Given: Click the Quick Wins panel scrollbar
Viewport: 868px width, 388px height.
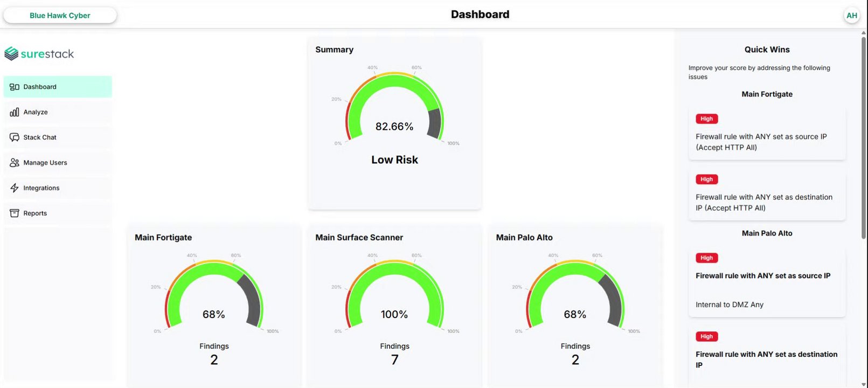Looking at the screenshot, I should pyautogui.click(x=864, y=137).
